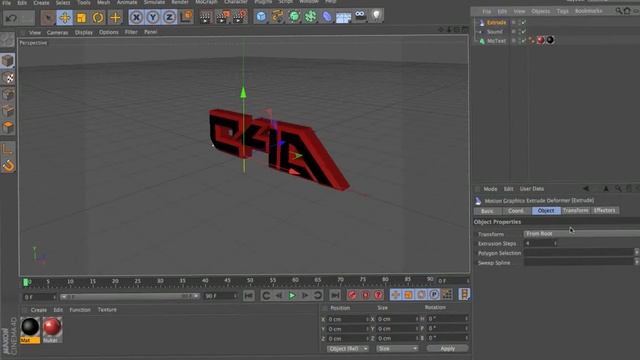
Task: Add a Cube primitive object
Action: point(261,17)
